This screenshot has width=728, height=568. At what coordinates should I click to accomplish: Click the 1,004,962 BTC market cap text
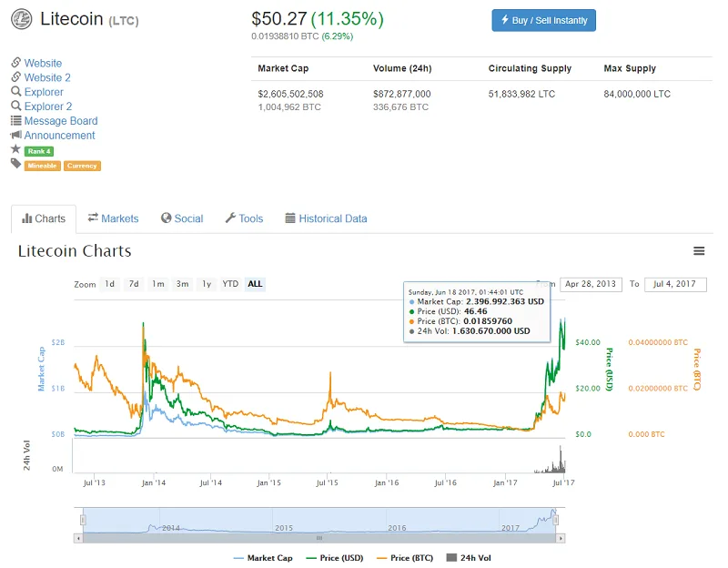pos(289,106)
